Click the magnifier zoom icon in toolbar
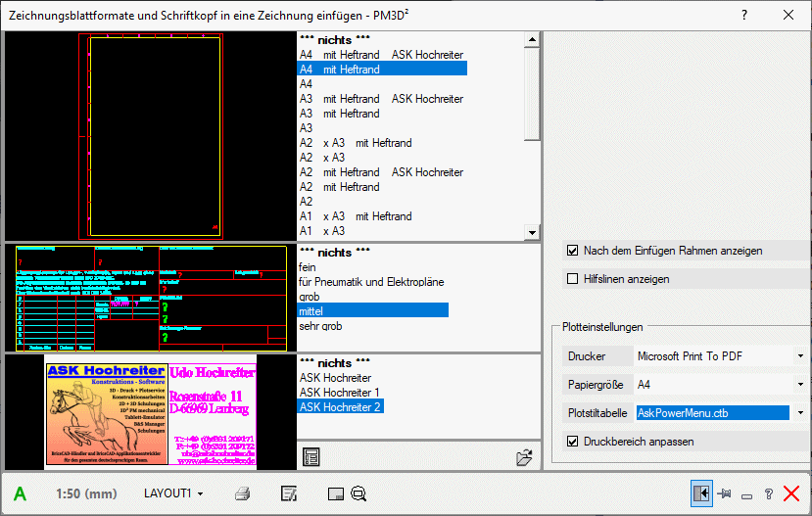The height and width of the screenshot is (516, 812). click(358, 493)
